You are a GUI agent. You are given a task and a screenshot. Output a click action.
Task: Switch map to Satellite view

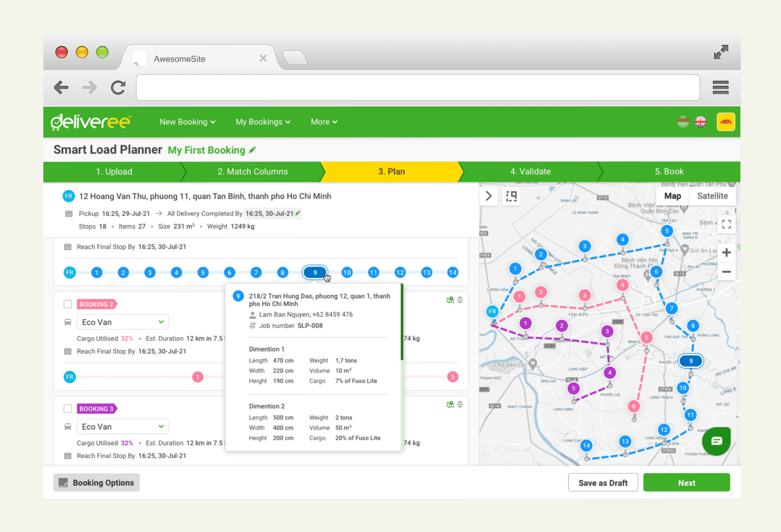pos(712,196)
